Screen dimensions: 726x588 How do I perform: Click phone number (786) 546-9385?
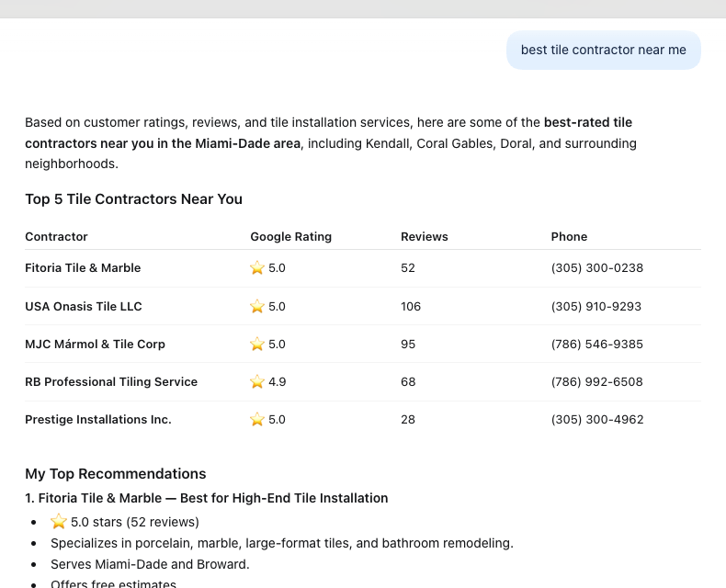596,344
